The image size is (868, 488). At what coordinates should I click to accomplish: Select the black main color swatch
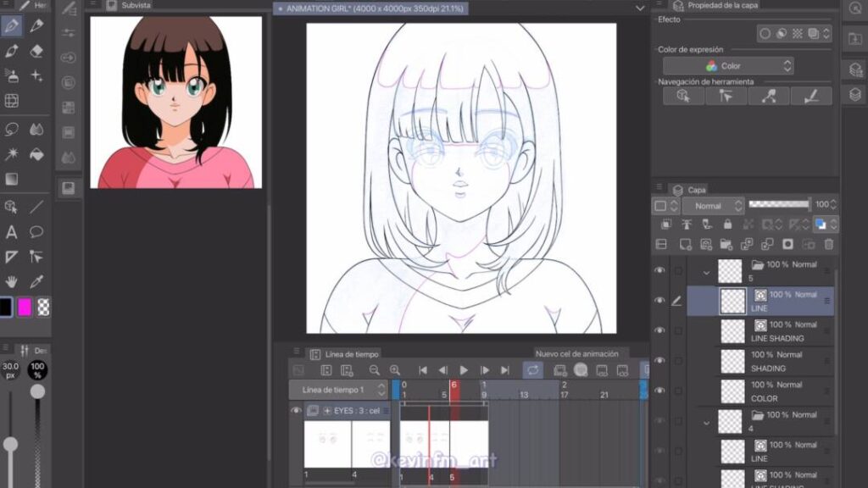pos(6,307)
